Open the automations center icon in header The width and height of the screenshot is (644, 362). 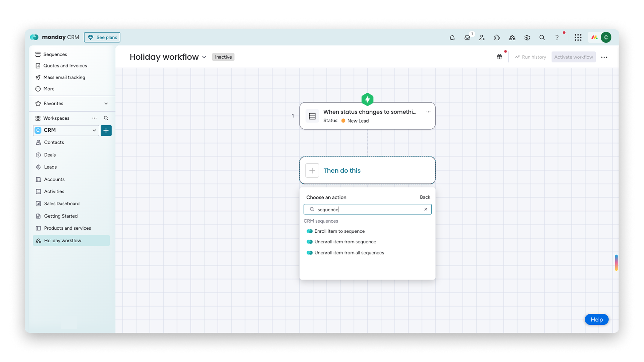pyautogui.click(x=512, y=38)
